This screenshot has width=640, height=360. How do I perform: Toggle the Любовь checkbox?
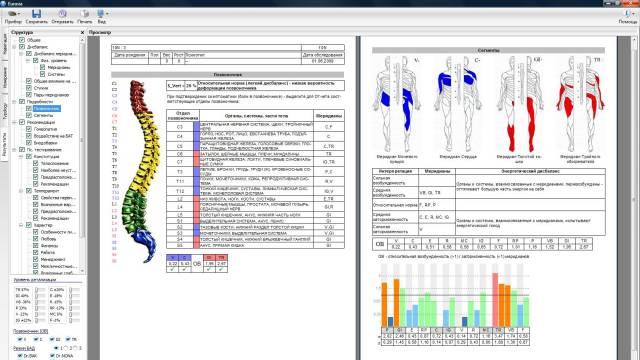[36, 239]
